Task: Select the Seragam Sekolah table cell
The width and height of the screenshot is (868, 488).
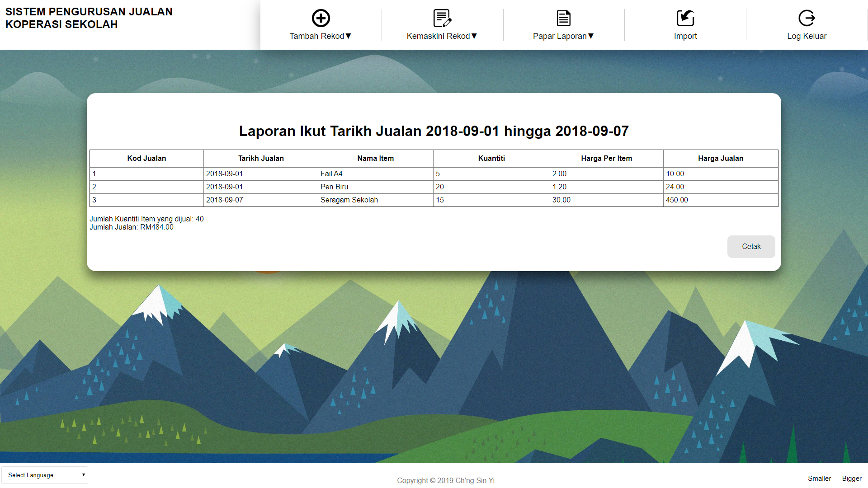Action: 349,200
